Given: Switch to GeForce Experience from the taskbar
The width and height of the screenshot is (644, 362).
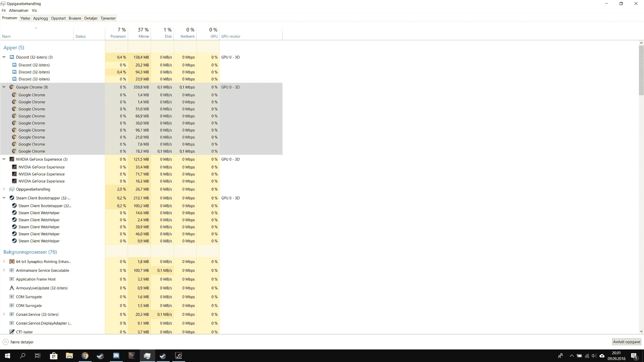Looking at the screenshot, I should [x=179, y=356].
